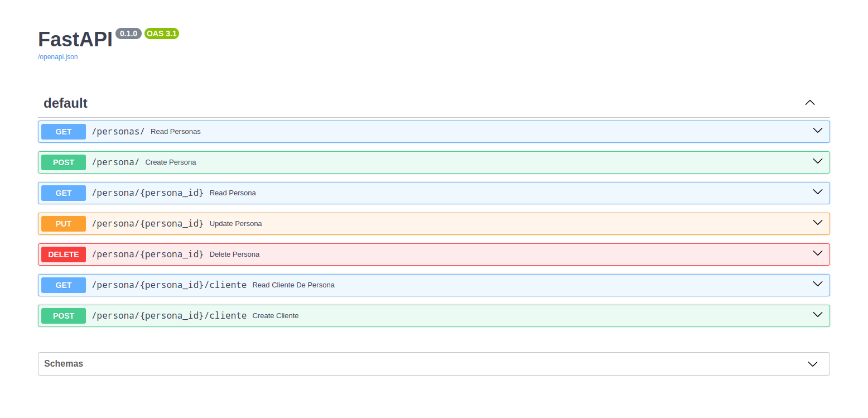868x418 pixels.
Task: Click the DELETE badge for Delete Persona
Action: 64,254
